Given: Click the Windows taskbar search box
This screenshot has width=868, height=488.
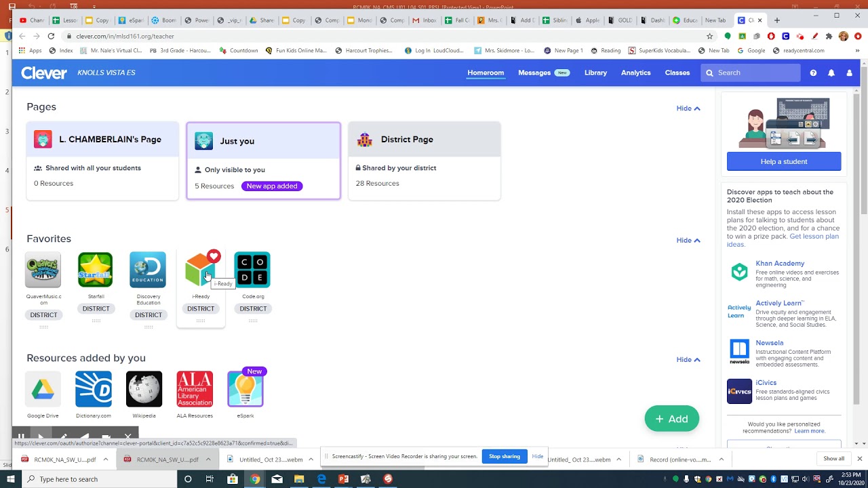Looking at the screenshot, I should pos(100,479).
